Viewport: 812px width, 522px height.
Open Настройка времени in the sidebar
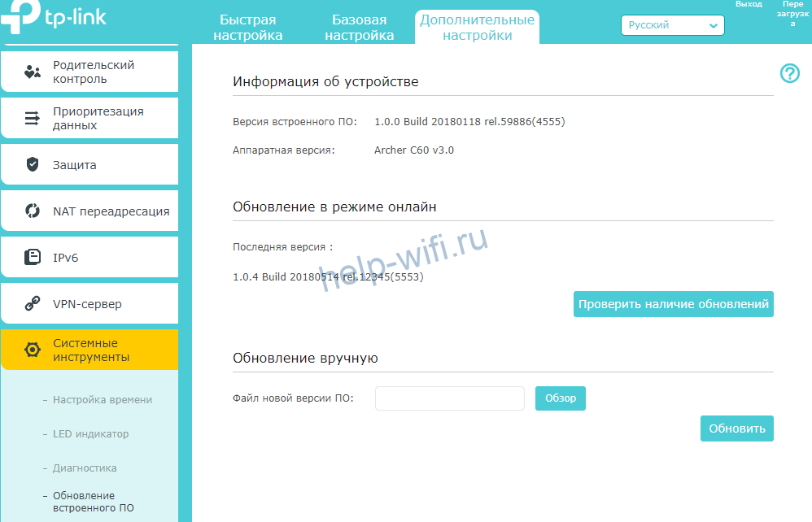103,400
